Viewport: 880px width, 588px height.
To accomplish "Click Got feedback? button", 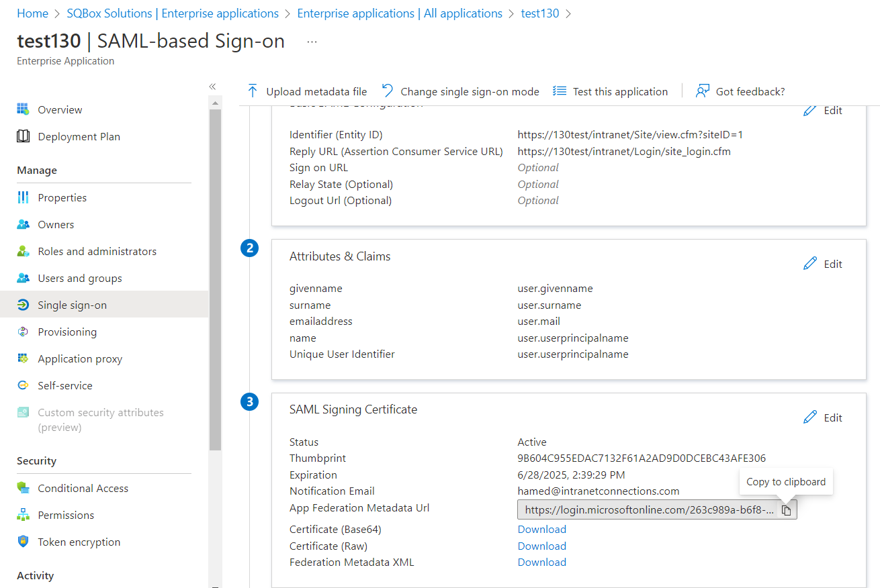I will click(x=740, y=91).
